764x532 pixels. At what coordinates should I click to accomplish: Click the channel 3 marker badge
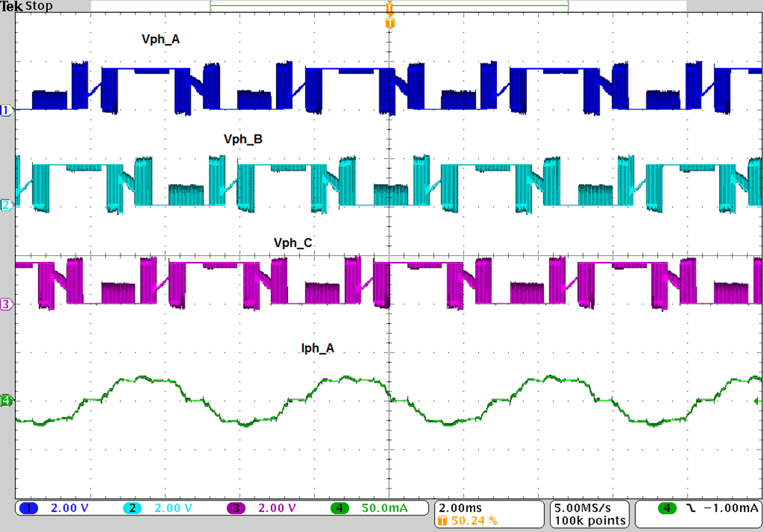(5, 304)
